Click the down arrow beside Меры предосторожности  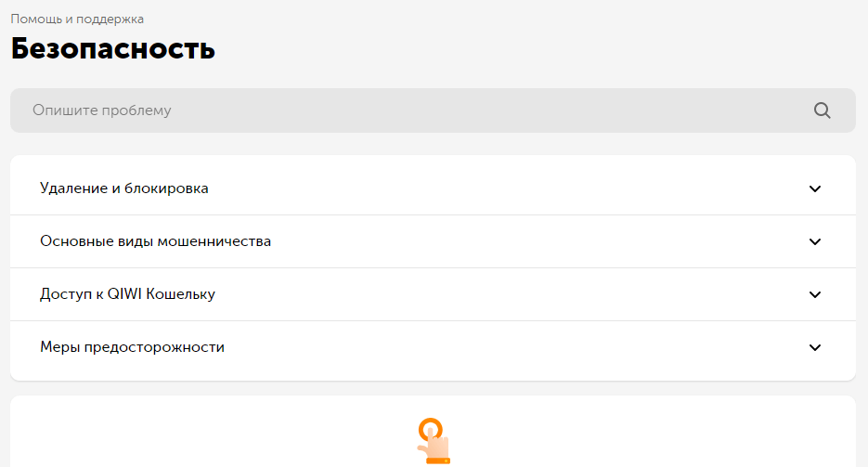click(x=815, y=347)
